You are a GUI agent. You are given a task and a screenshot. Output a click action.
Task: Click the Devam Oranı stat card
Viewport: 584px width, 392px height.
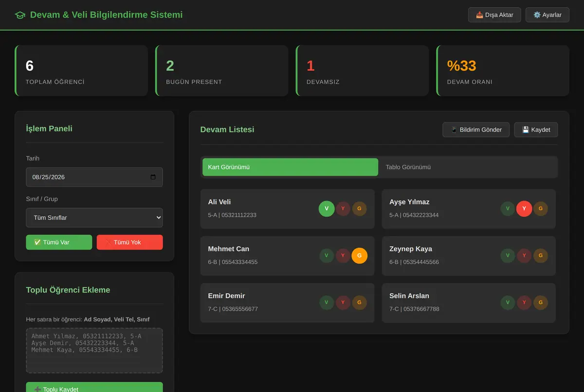[503, 71]
